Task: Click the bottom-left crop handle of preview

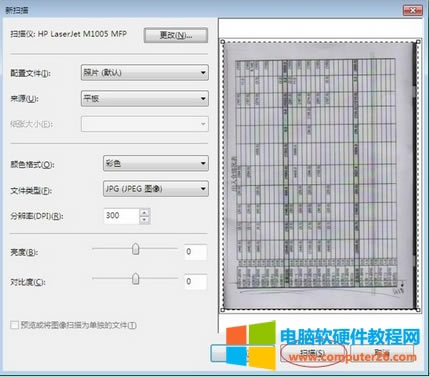Action: pyautogui.click(x=223, y=310)
